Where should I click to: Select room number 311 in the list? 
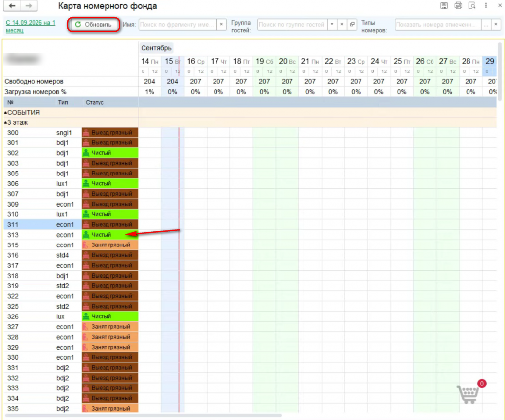(13, 225)
